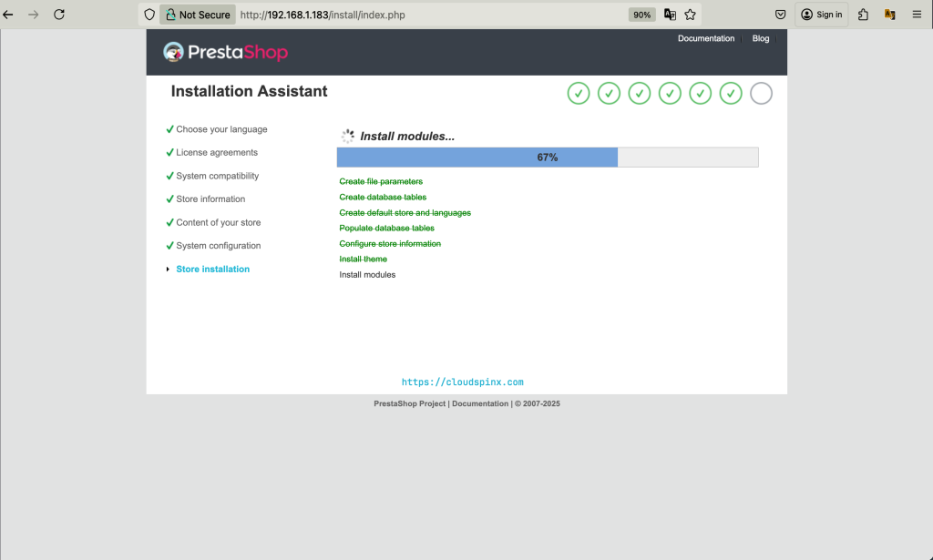Select the System configuration step
Viewport: 933px width, 560px height.
coord(219,246)
